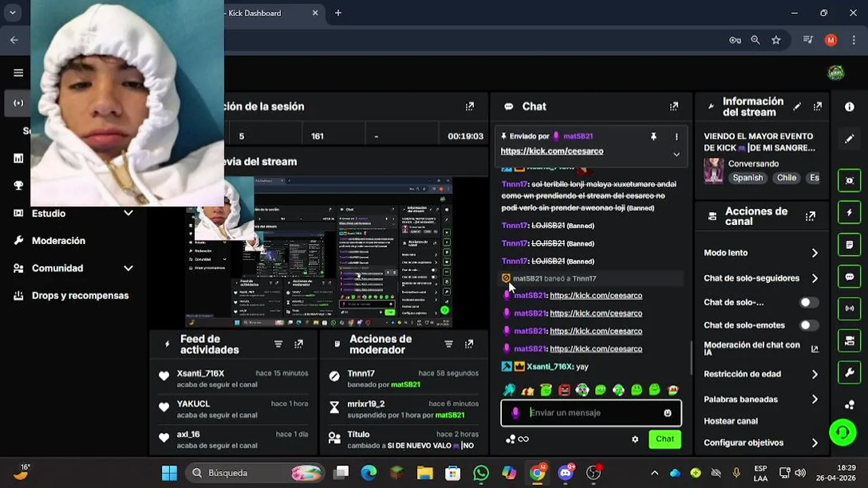
Task: Click the stream preview thumbnail
Action: tap(319, 252)
